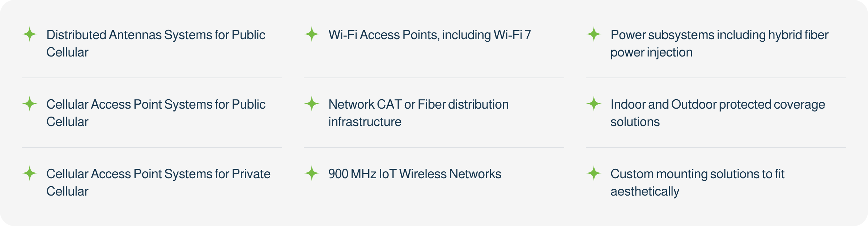Select the Distributed Antennas Systems for Public Cellular text
The width and height of the screenshot is (868, 226).
click(156, 43)
